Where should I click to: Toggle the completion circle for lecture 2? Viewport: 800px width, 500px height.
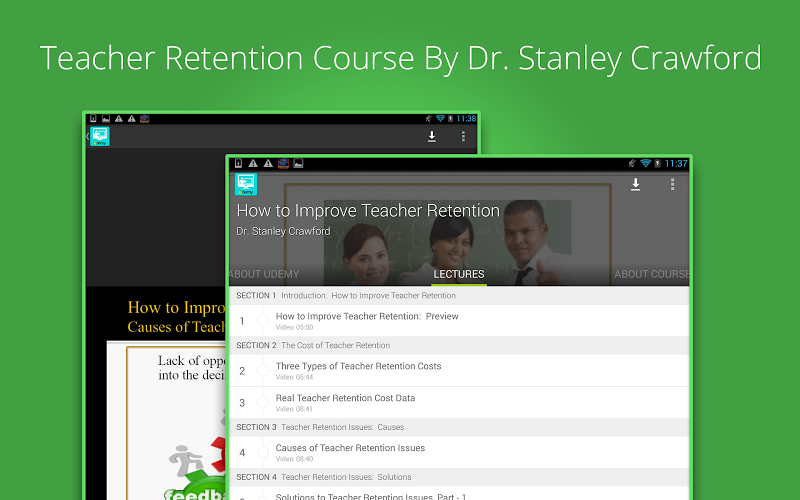[263, 370]
